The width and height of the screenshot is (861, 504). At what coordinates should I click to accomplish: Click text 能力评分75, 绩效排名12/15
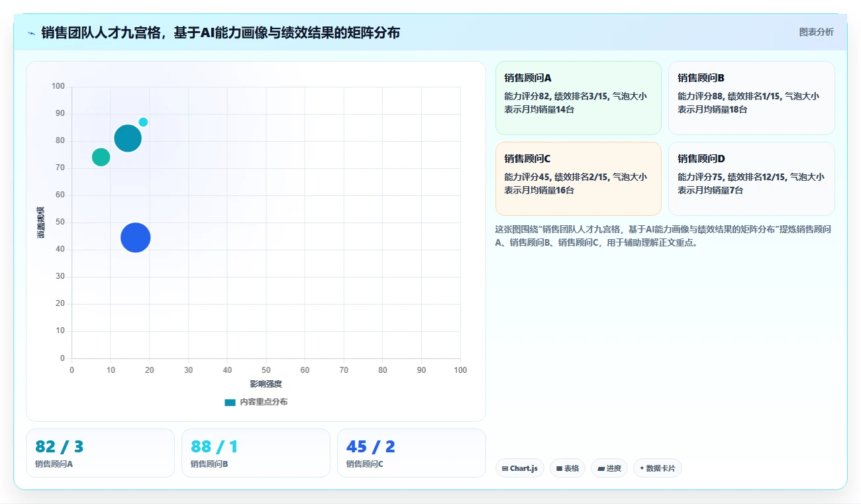tap(733, 177)
